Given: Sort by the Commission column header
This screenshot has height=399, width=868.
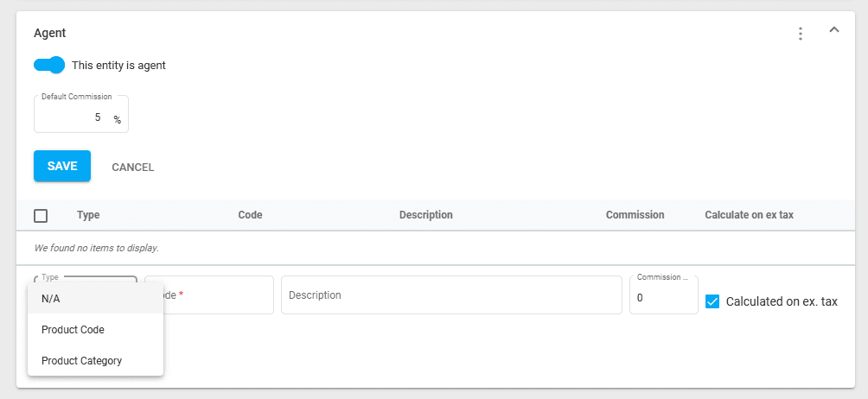Looking at the screenshot, I should click(635, 215).
